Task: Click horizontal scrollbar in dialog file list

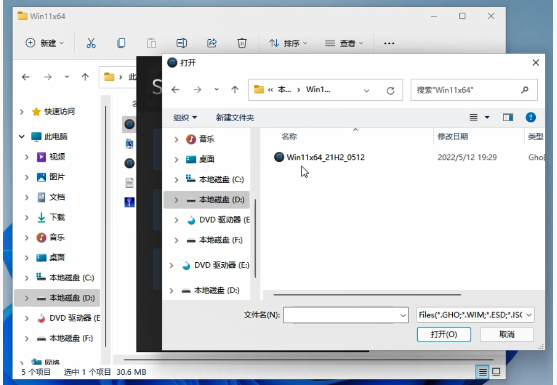Action: 367,295
